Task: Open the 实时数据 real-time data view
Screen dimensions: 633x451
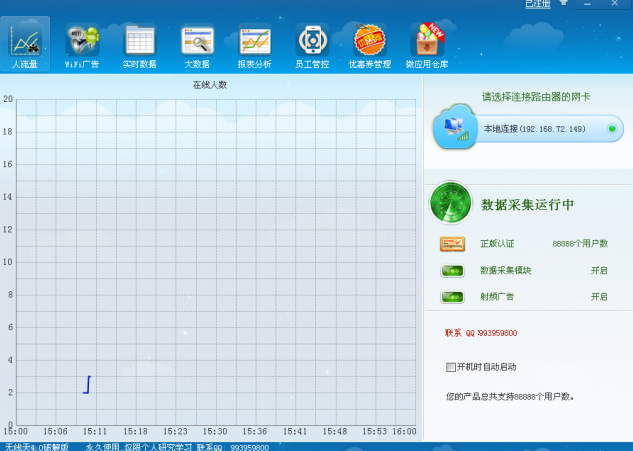Action: (139, 43)
